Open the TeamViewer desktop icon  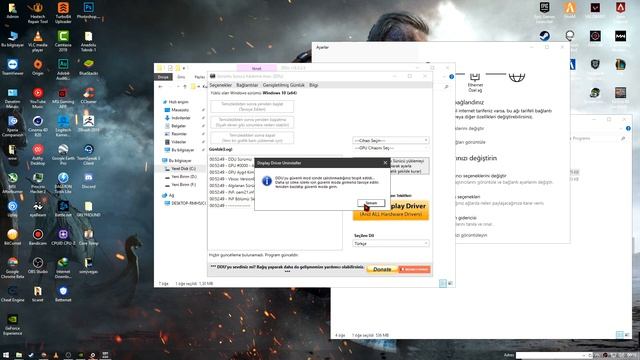[12, 67]
